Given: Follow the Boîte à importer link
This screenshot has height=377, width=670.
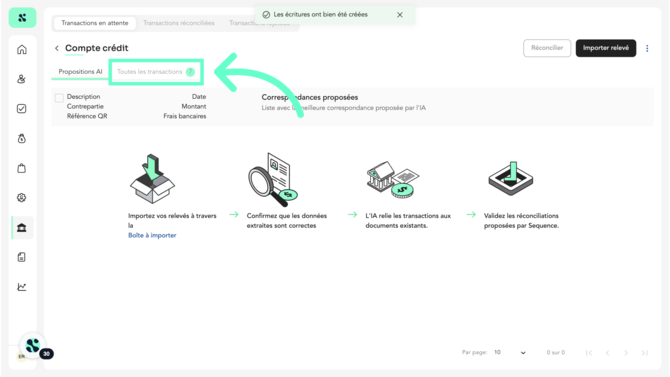Looking at the screenshot, I should [152, 235].
